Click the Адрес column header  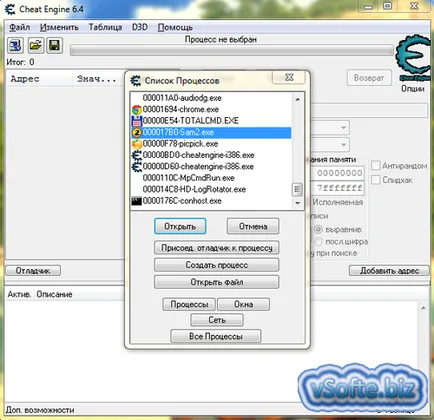(39, 79)
